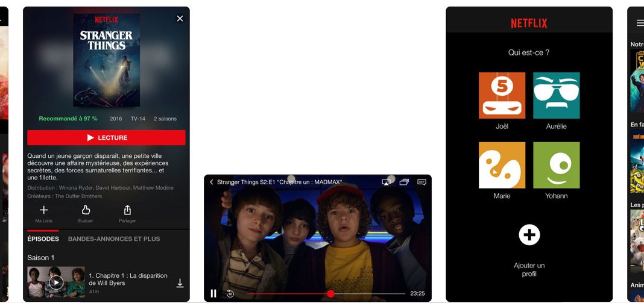Tap the Partager share icon
Screen dimensions: 644x303
coord(127,210)
